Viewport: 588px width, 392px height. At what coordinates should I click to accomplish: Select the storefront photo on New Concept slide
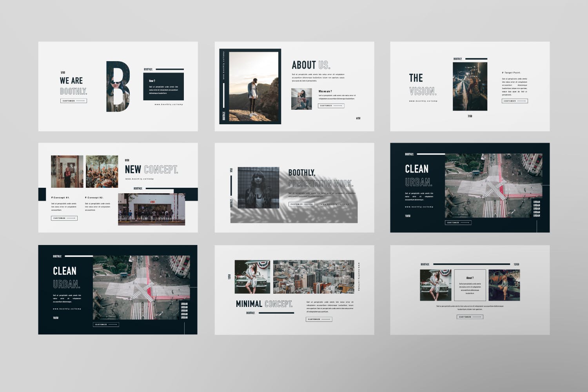point(151,209)
